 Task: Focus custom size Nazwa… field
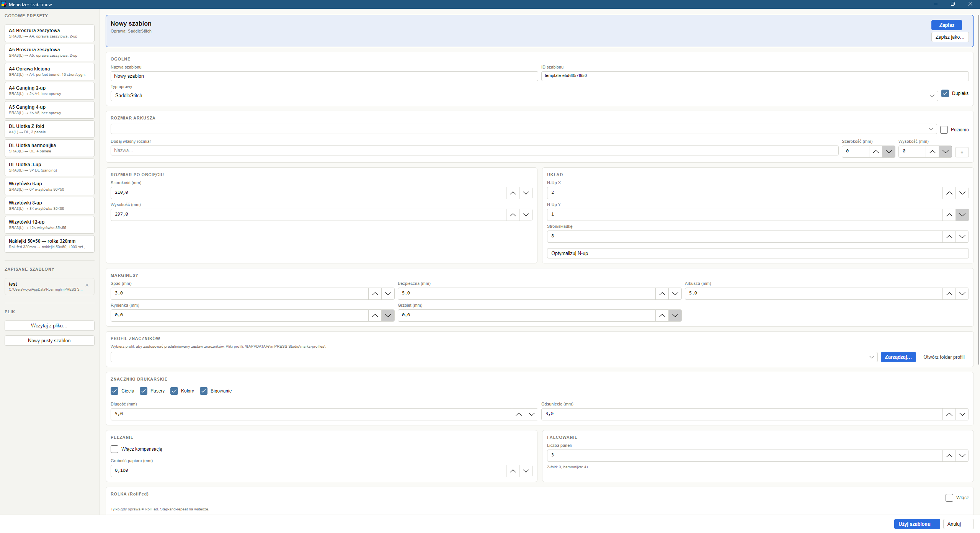pos(474,150)
